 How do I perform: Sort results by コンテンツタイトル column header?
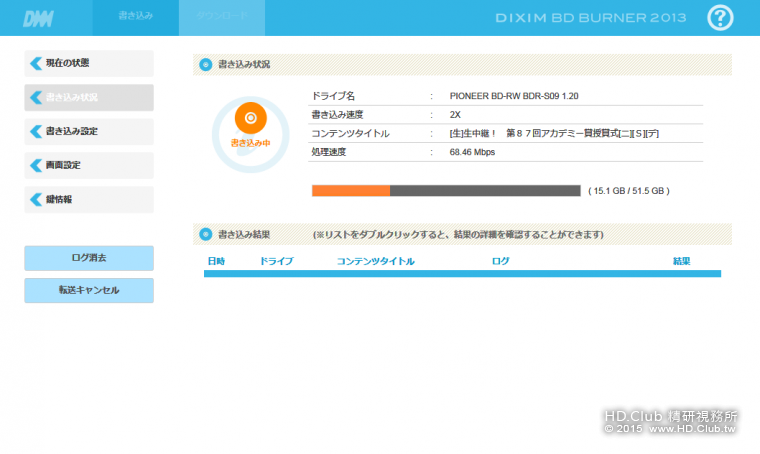tap(376, 261)
